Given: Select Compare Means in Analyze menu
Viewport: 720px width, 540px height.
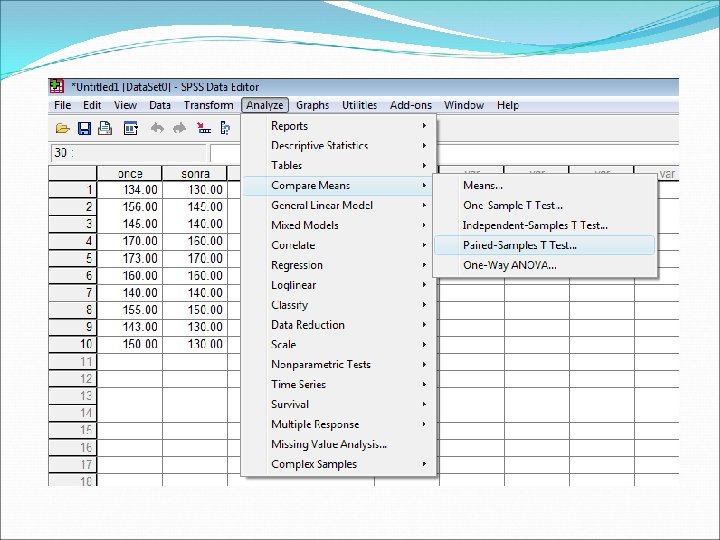Looking at the screenshot, I should tap(339, 186).
